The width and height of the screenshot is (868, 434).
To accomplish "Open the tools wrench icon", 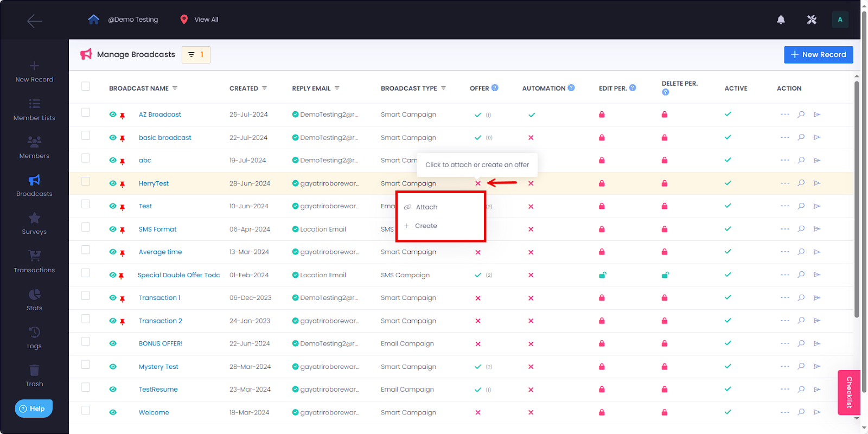I will point(812,20).
